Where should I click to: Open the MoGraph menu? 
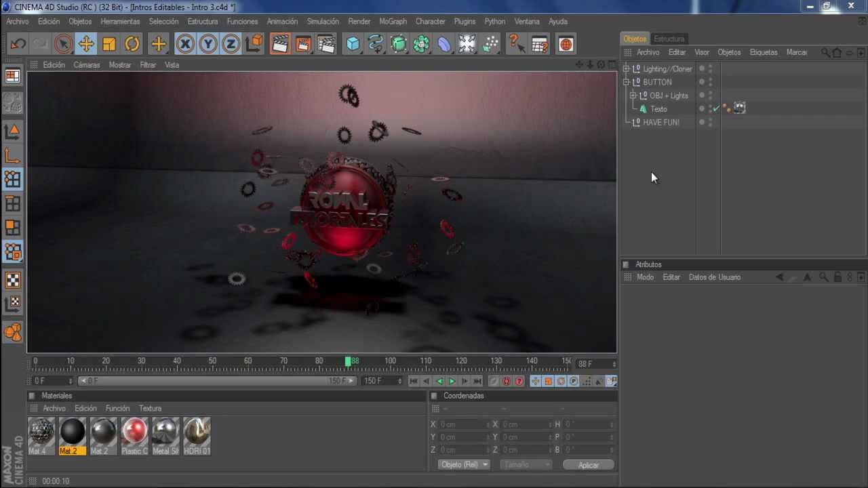coord(393,22)
